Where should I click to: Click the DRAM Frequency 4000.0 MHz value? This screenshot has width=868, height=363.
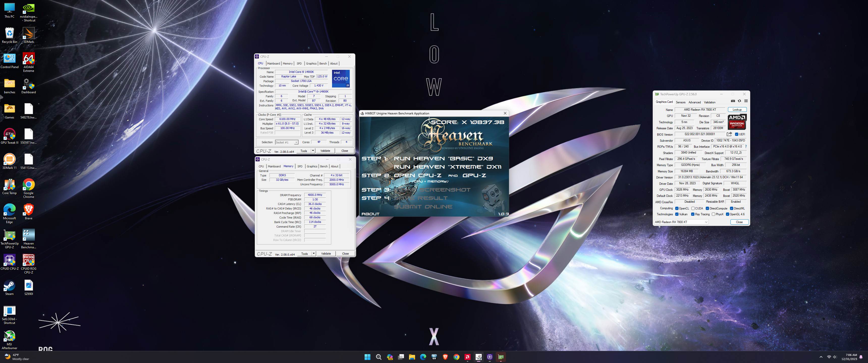click(x=315, y=195)
